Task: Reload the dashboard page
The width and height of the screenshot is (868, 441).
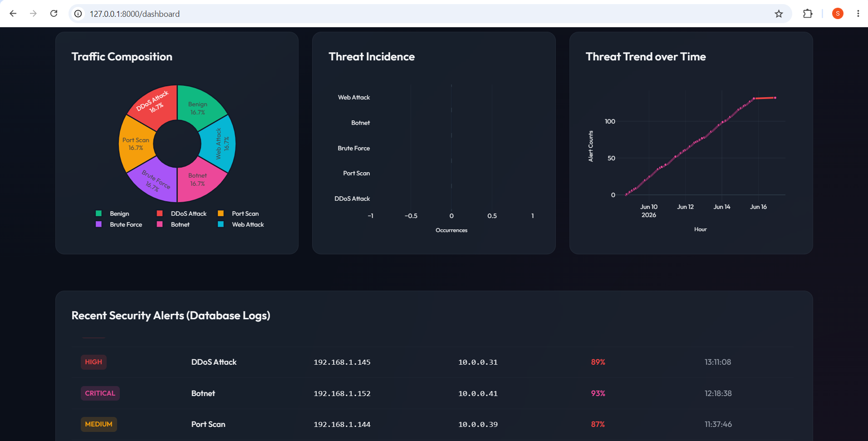Action: pos(54,14)
